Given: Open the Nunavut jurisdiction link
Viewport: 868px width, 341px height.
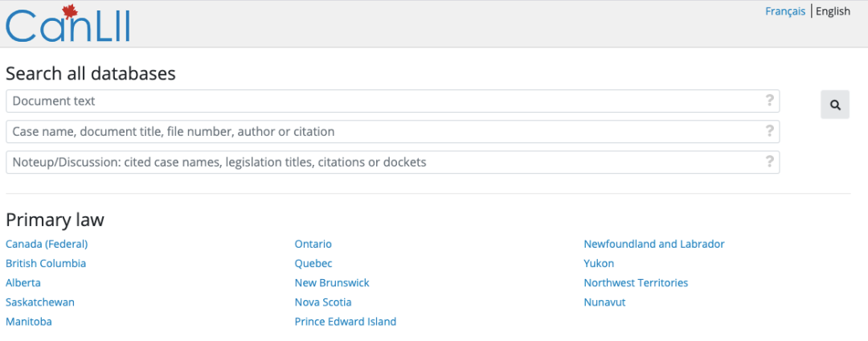Looking at the screenshot, I should (x=604, y=302).
